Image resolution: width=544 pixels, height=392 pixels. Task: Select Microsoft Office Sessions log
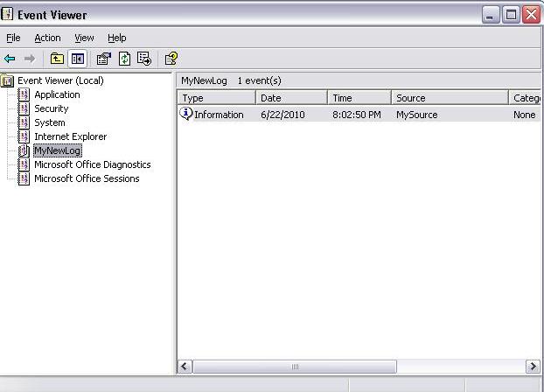[87, 178]
